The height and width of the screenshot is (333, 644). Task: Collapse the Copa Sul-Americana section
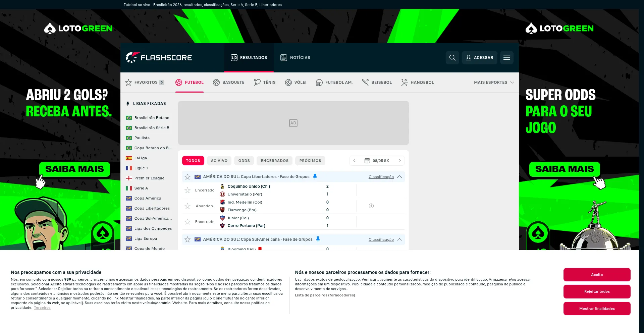(399, 239)
